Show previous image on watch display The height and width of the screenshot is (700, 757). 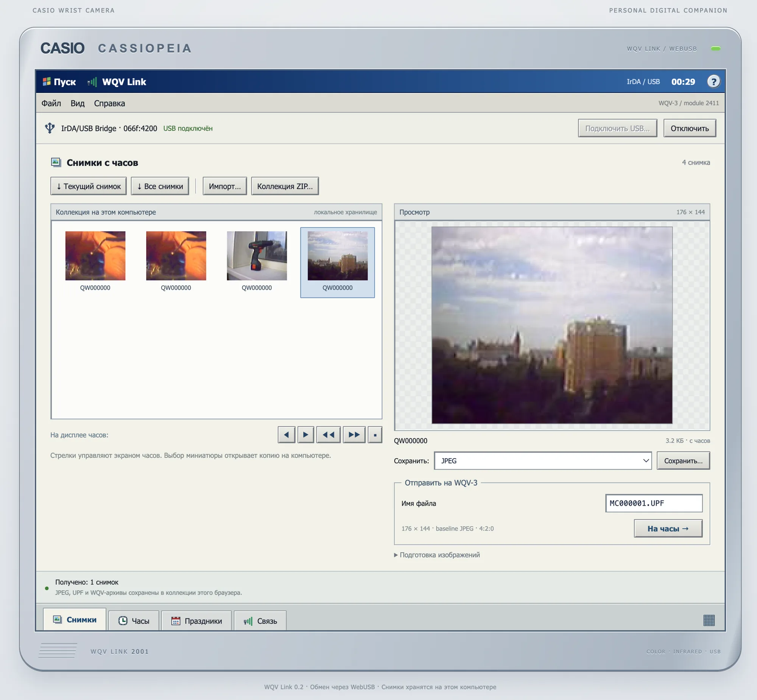coord(287,434)
